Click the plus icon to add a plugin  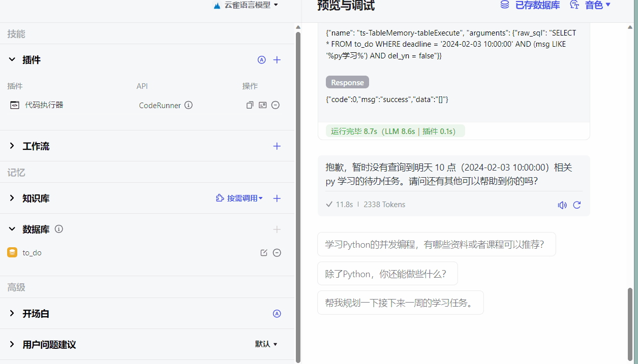pyautogui.click(x=277, y=60)
